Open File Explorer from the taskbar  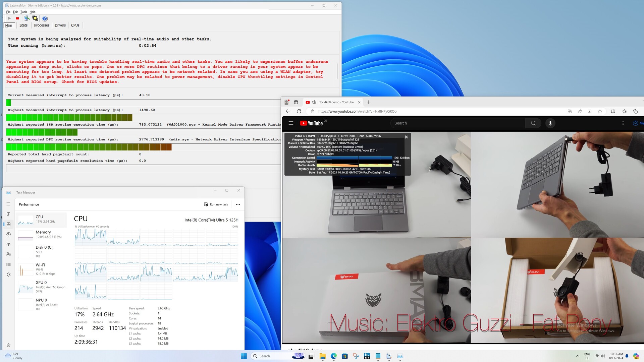point(322,356)
